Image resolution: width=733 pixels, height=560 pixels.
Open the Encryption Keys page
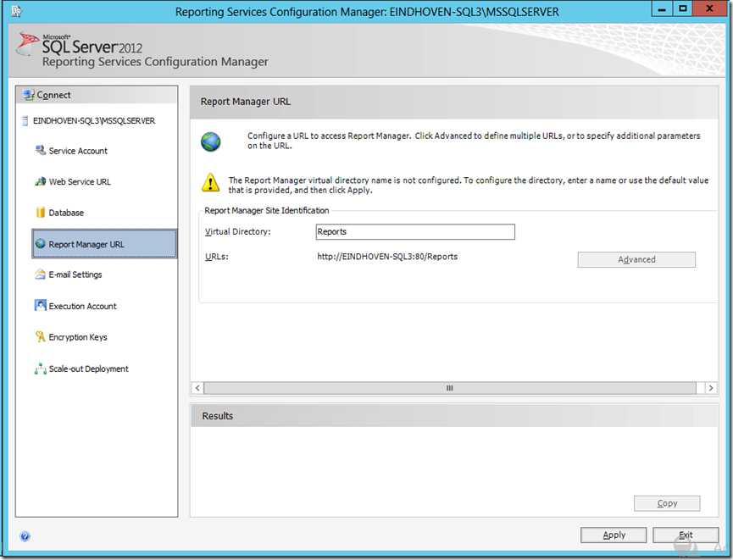click(x=78, y=337)
